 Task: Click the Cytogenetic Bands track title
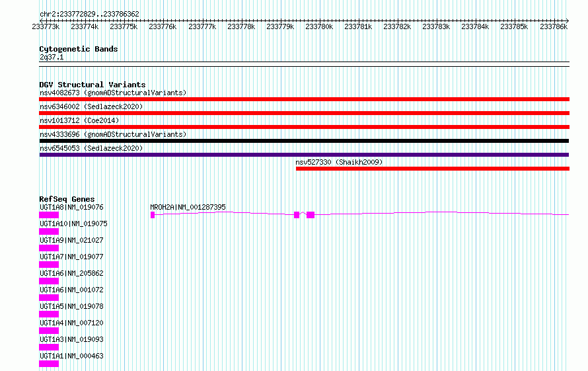[79, 49]
